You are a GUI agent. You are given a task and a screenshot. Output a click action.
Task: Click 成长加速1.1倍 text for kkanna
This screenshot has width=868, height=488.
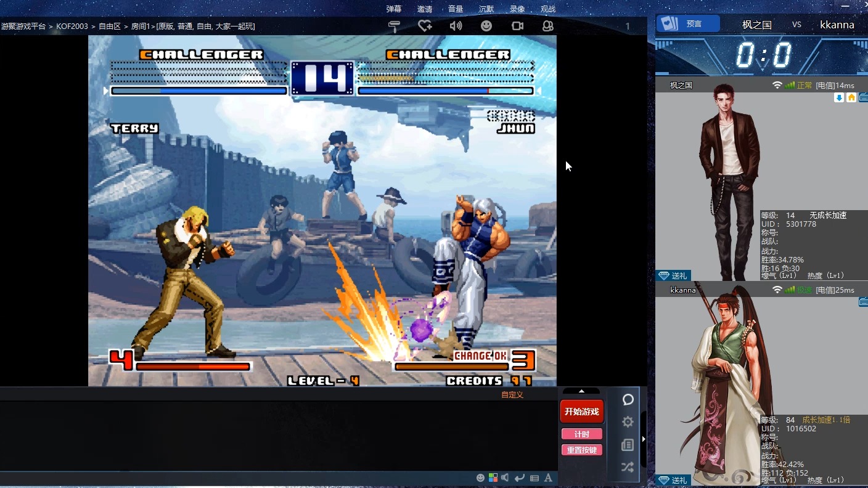click(x=826, y=420)
